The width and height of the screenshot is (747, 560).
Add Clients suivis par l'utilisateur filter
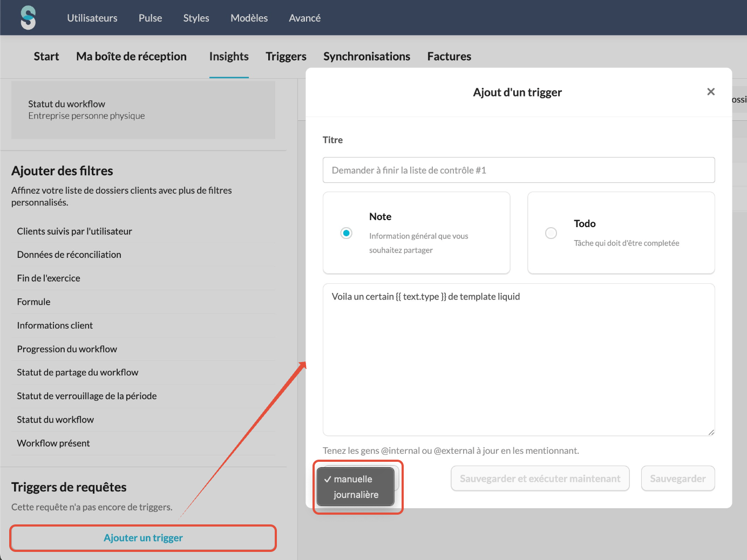coord(144,231)
